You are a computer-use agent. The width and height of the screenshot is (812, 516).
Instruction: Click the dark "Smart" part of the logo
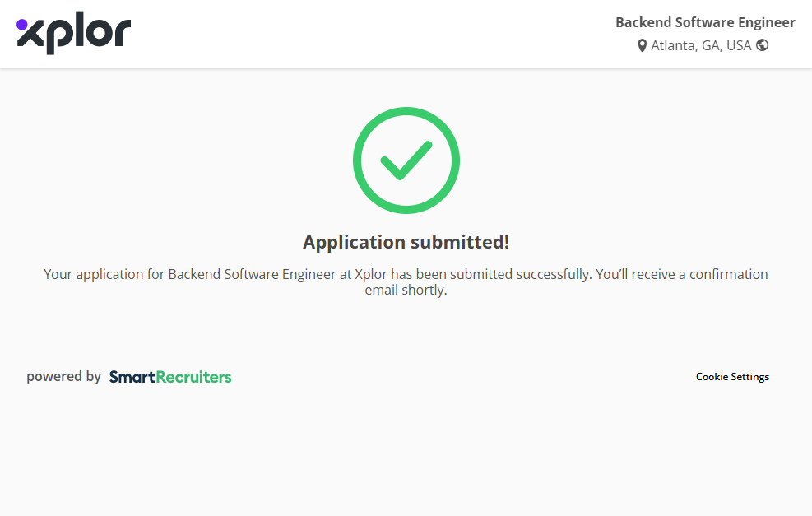[132, 377]
